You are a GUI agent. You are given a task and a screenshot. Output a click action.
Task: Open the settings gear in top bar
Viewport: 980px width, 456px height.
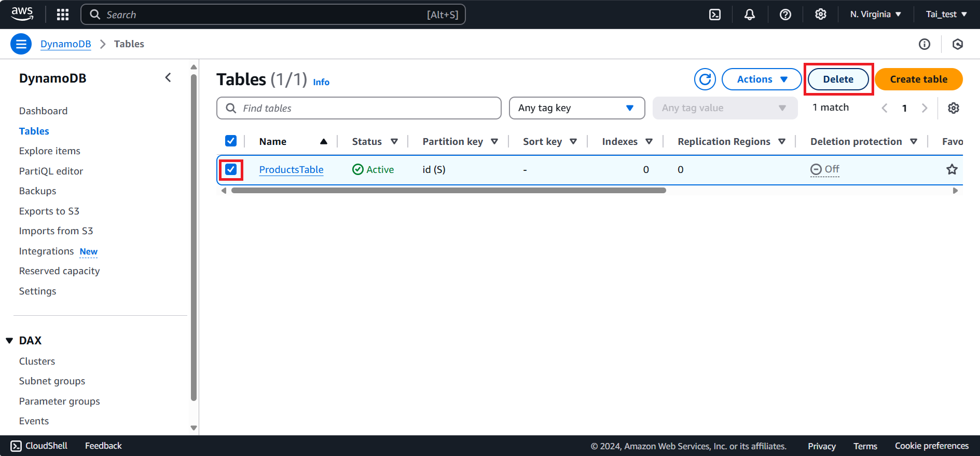pyautogui.click(x=821, y=15)
